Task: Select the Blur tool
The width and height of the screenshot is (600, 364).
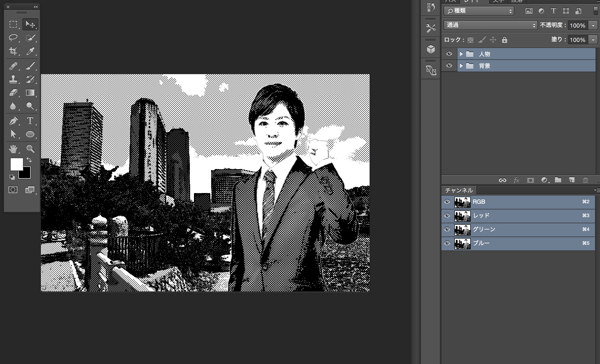Action: [13, 106]
